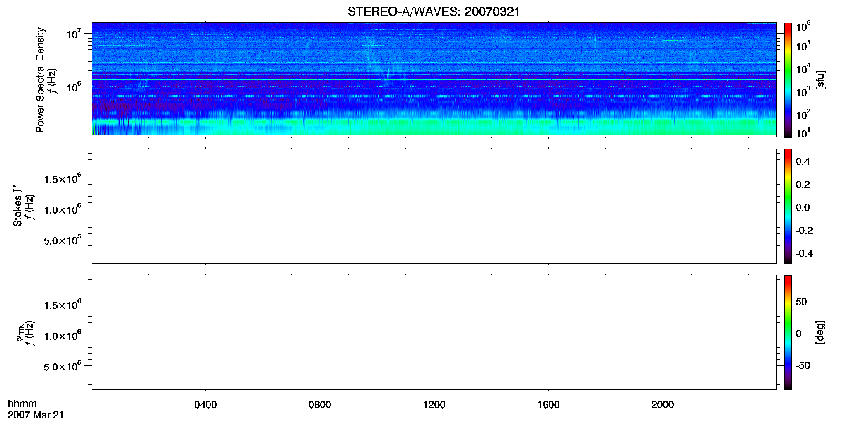Image resolution: width=868 pixels, height=447 pixels.
Task: Click the Power Spectral Density spectrogram panel
Action: tap(434, 79)
